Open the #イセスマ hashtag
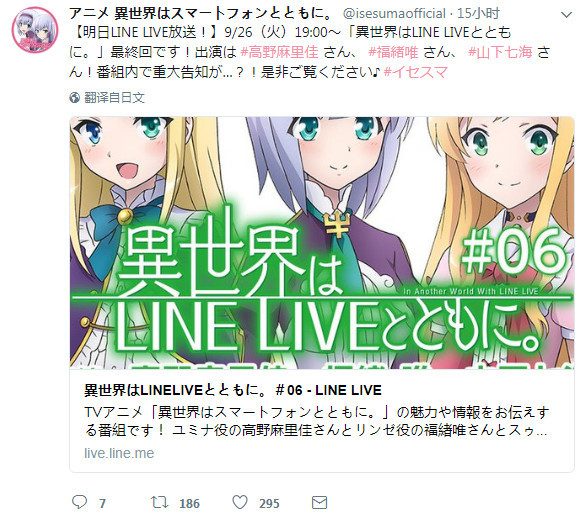The image size is (586, 517). point(416,71)
